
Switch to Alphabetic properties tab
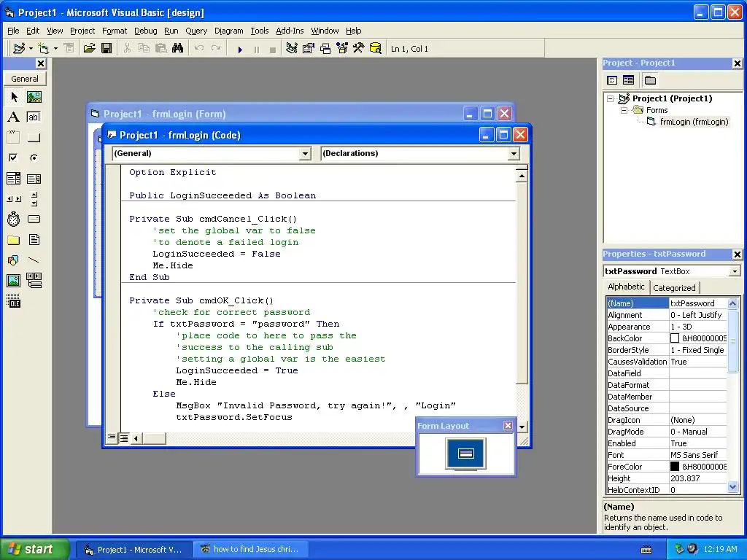[626, 287]
